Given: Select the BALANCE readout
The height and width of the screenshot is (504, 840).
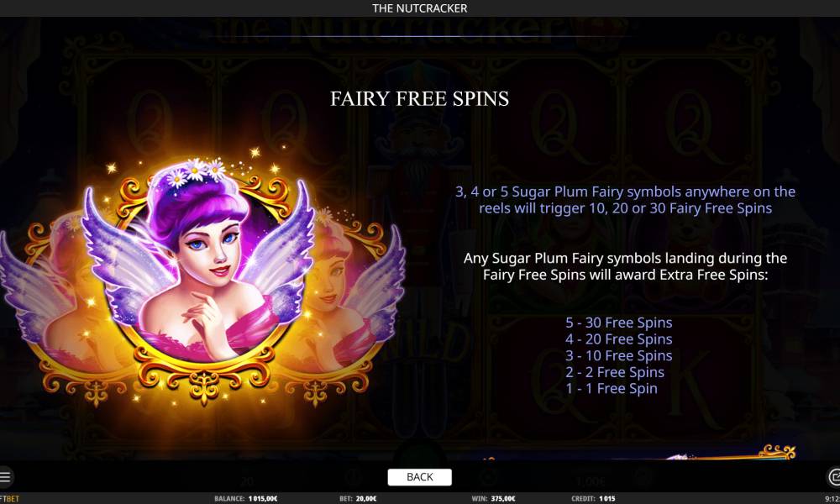Looking at the screenshot, I should click(x=246, y=499).
